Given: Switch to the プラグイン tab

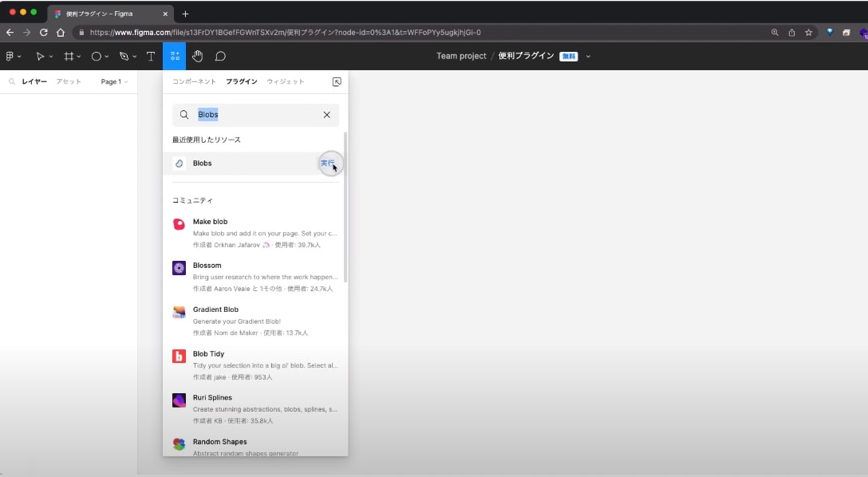Looking at the screenshot, I should pyautogui.click(x=242, y=81).
